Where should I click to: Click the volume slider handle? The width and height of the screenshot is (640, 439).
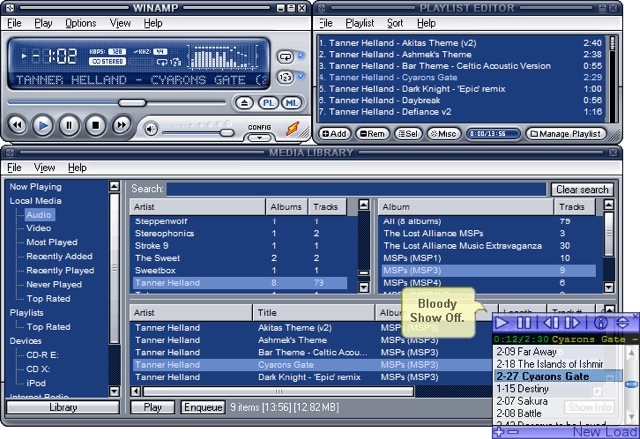click(227, 133)
